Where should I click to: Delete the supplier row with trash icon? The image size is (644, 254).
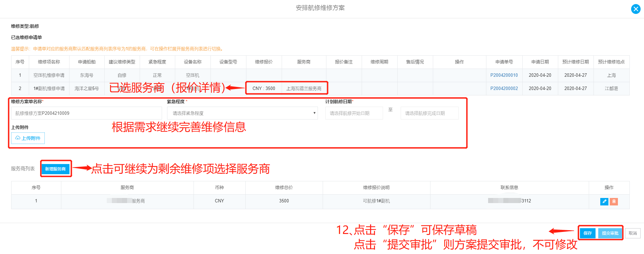(x=614, y=201)
